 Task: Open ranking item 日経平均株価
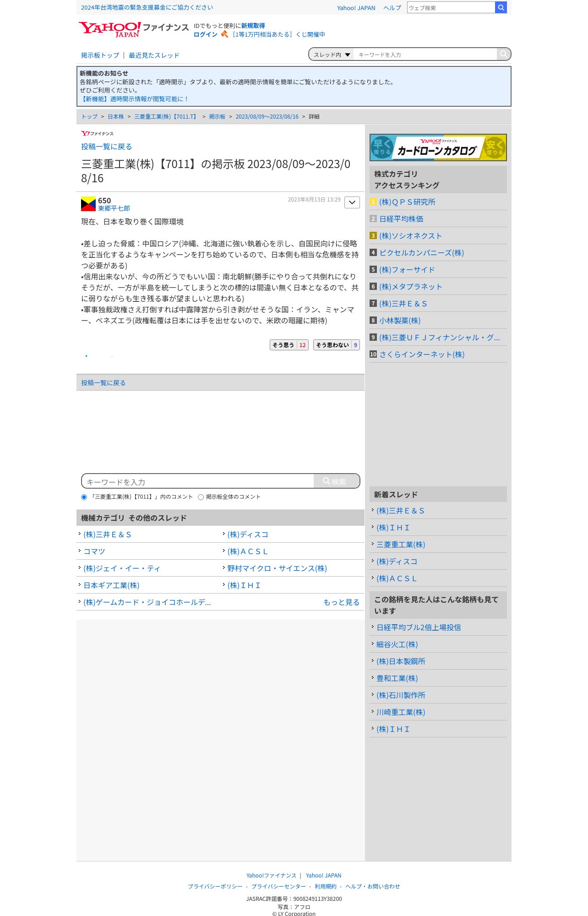pos(401,219)
